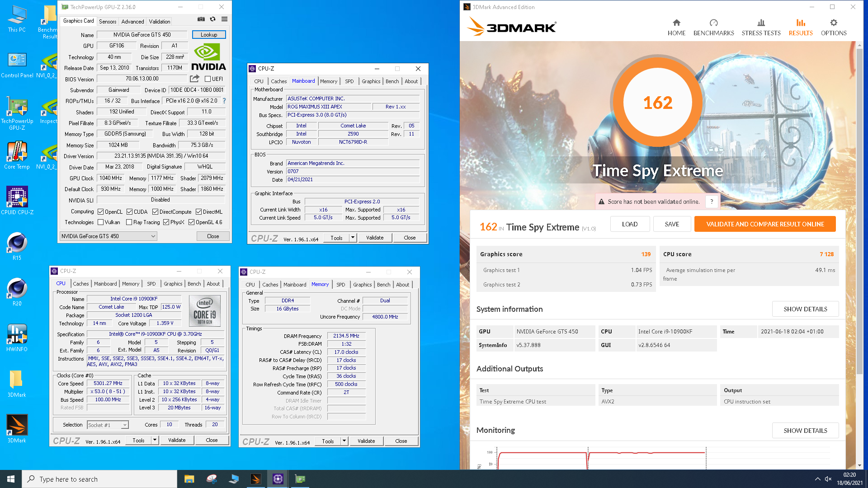
Task: Open File Explorer from the taskbar
Action: 189,479
